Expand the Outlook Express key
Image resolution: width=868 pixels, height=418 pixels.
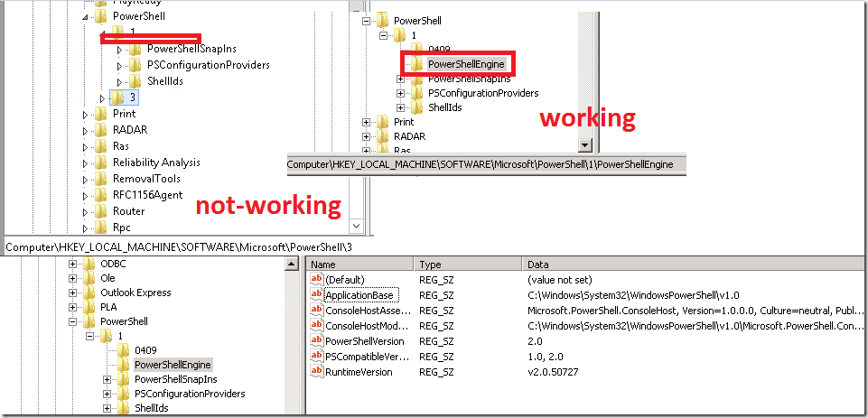[x=72, y=293]
